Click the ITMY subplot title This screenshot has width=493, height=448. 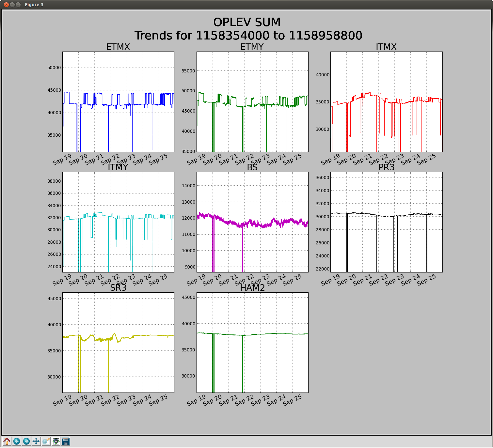tap(118, 167)
